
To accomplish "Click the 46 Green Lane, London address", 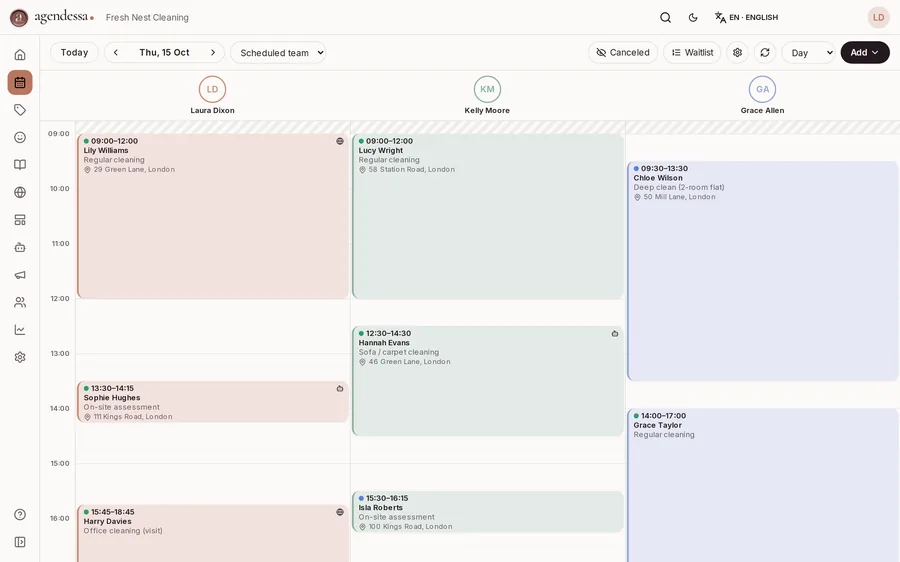I will click(x=409, y=362).
